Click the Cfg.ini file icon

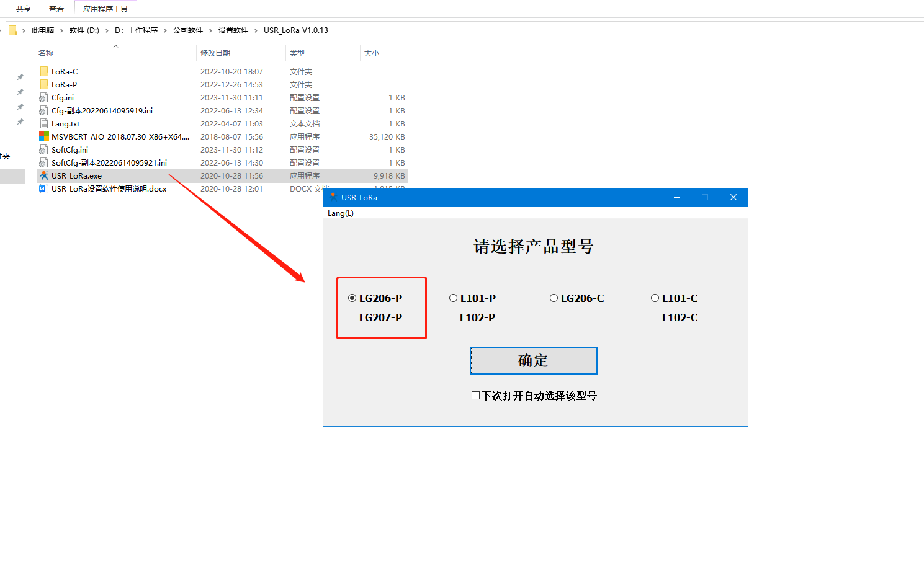(43, 97)
